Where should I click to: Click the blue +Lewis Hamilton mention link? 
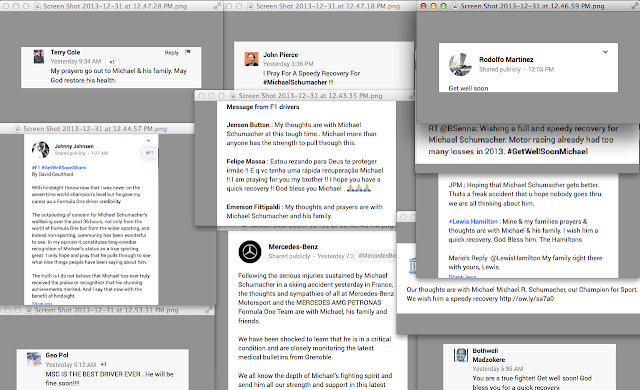pos(473,222)
